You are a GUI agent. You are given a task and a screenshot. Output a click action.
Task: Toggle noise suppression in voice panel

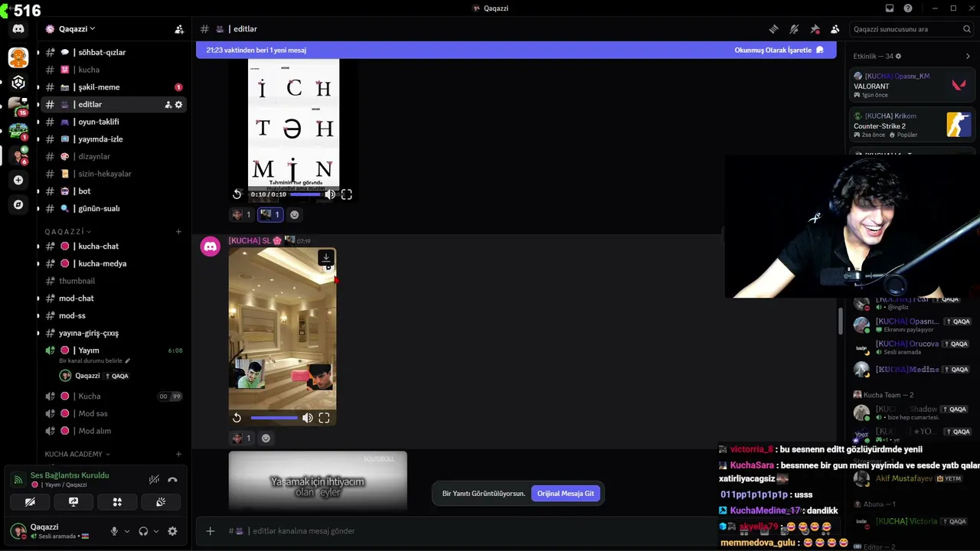coord(154,480)
